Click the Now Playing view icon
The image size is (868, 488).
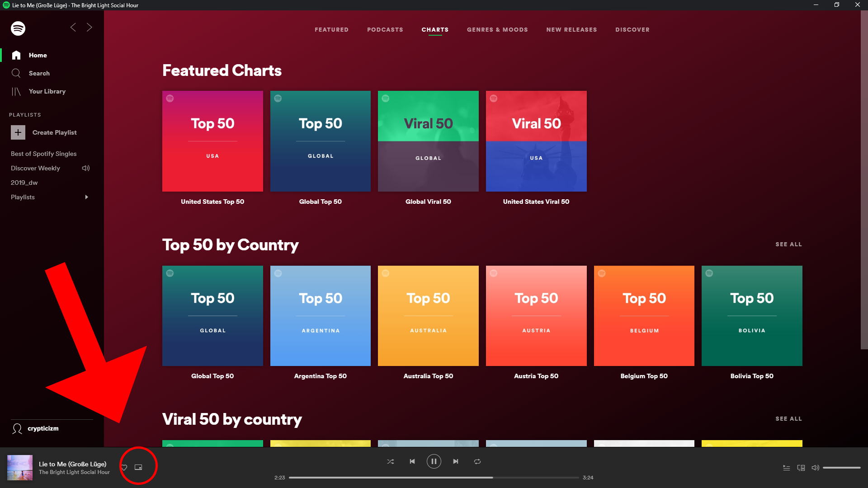[138, 467]
